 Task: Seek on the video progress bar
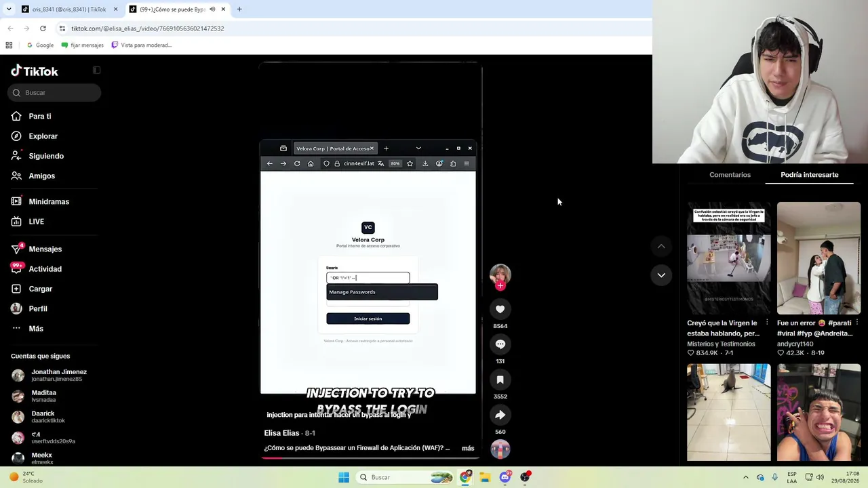(x=370, y=457)
